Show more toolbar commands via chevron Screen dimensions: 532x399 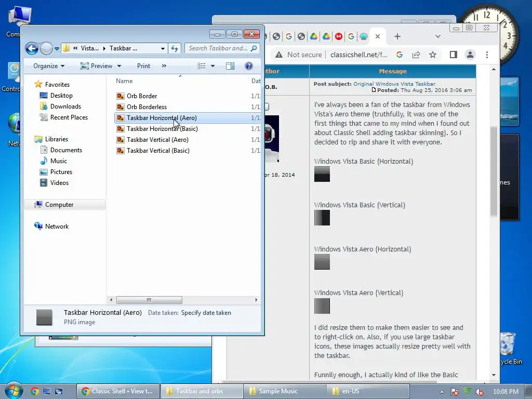pos(164,66)
